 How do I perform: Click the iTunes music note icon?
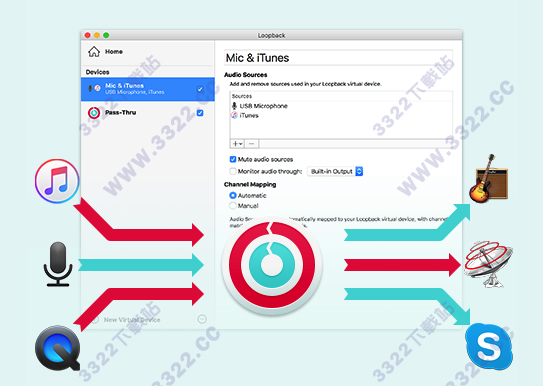(x=57, y=181)
